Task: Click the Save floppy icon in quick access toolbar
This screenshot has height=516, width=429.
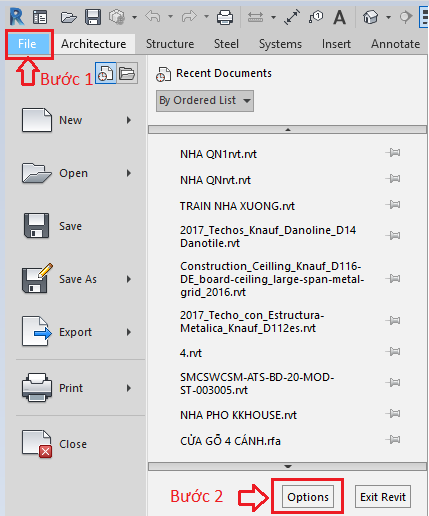Action: 93,17
